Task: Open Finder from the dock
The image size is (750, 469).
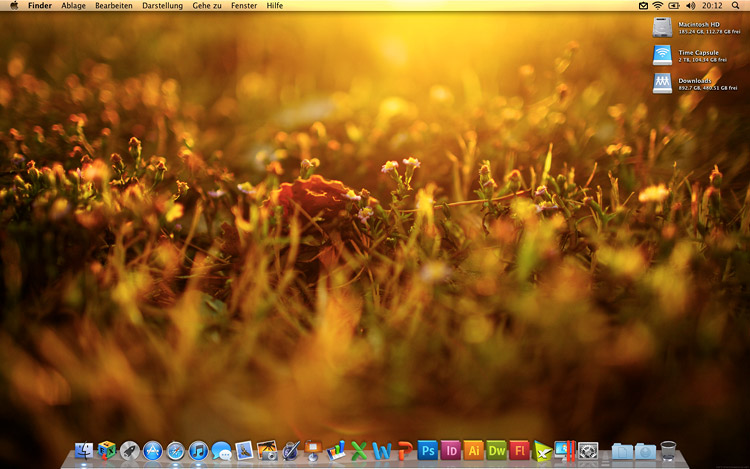Action: [84, 450]
